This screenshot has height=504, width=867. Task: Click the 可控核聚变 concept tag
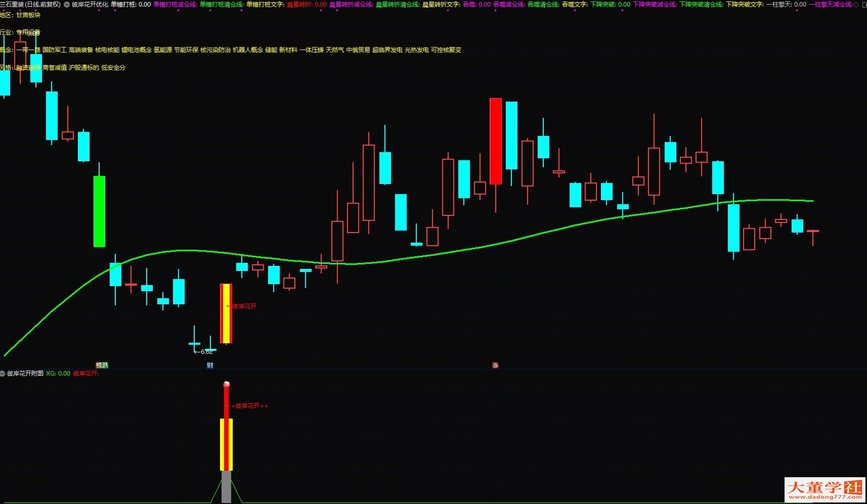tap(446, 50)
